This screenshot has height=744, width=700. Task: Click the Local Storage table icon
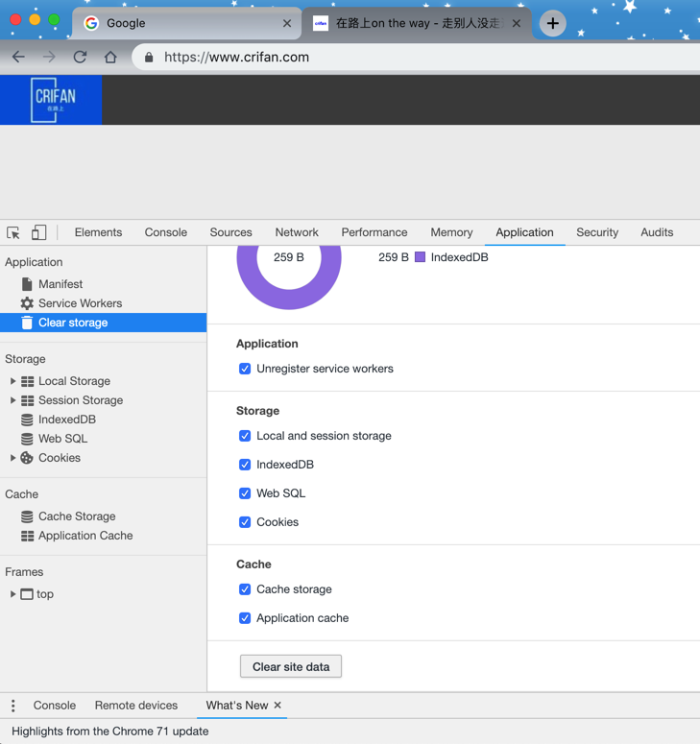[x=28, y=381]
